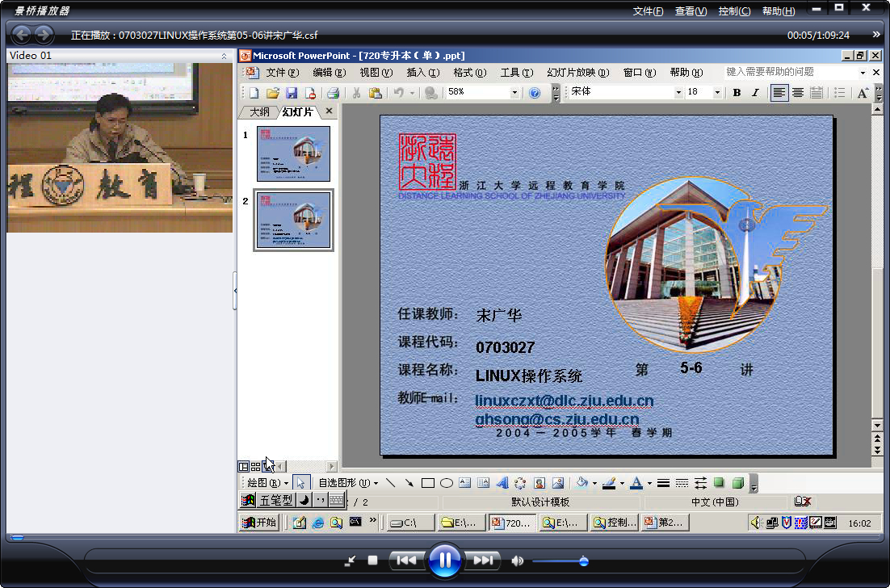This screenshot has height=588, width=890.
Task: Open the C:\ taskbar button
Action: coord(411,523)
